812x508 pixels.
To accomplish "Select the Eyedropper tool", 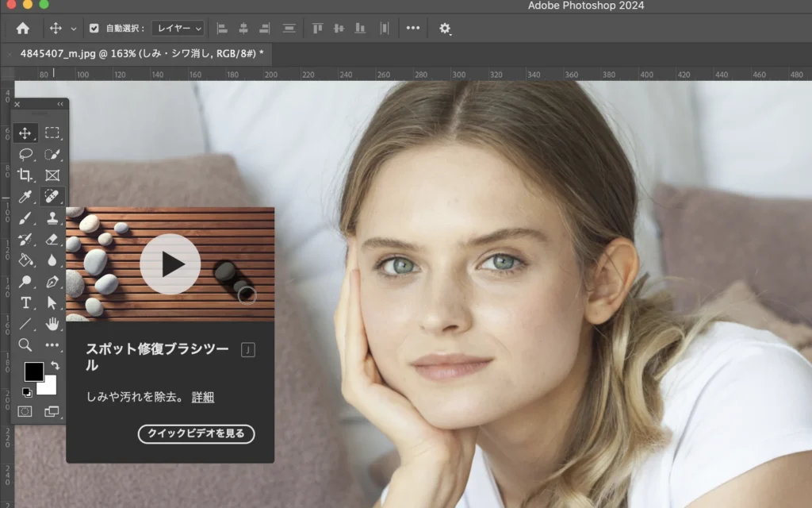I will (25, 197).
